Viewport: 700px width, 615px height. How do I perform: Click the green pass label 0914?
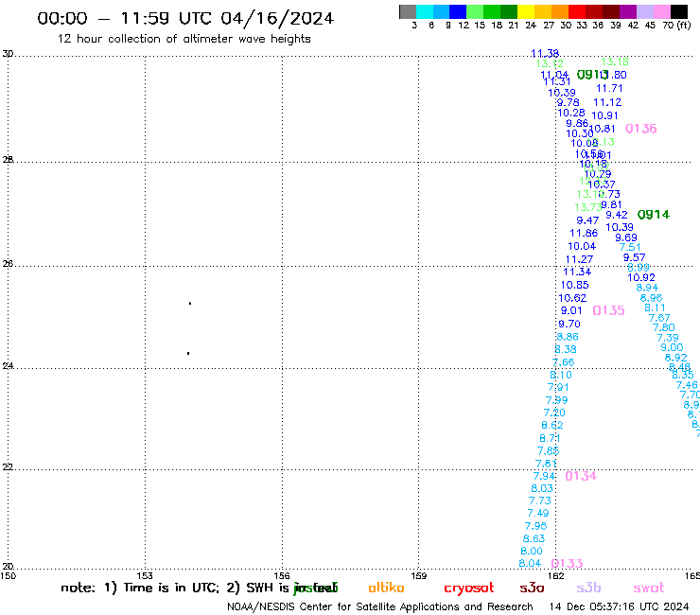pyautogui.click(x=653, y=215)
